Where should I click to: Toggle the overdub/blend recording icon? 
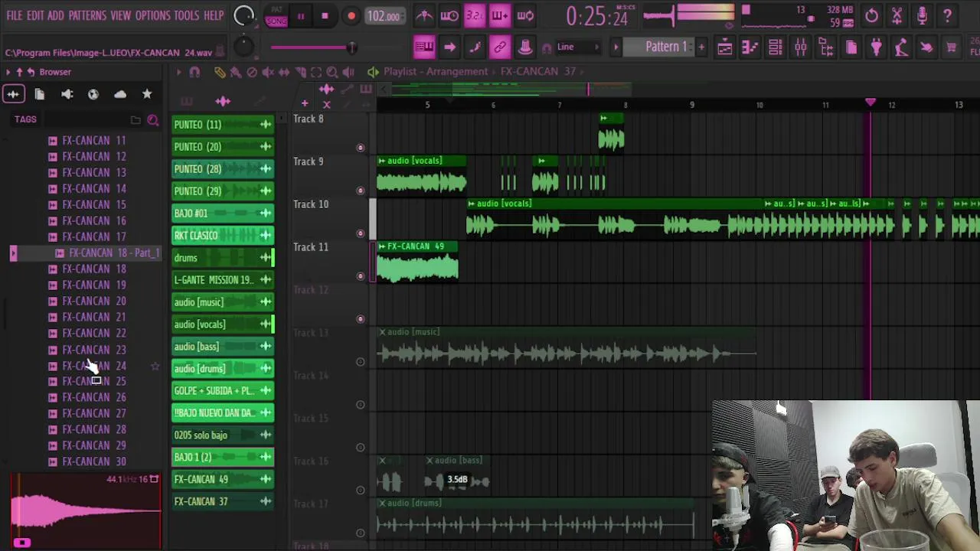(x=500, y=15)
